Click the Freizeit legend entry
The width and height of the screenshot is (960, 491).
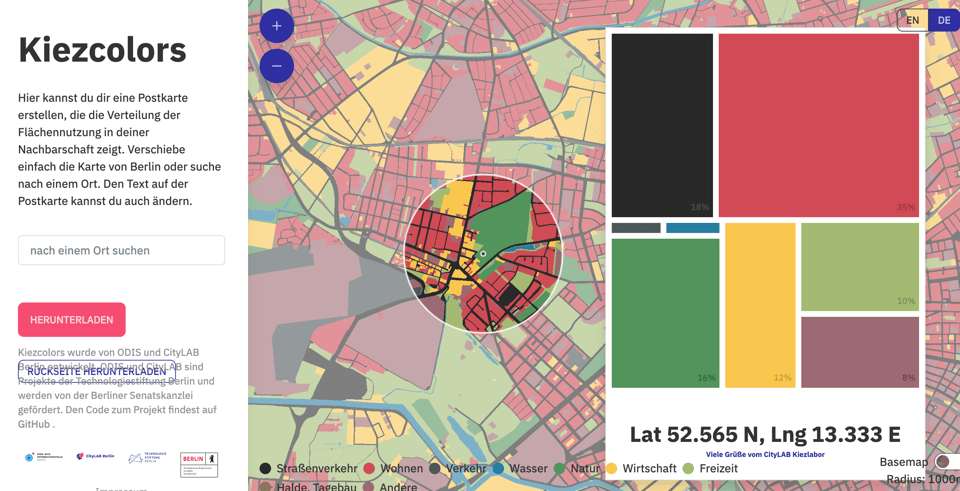point(711,468)
